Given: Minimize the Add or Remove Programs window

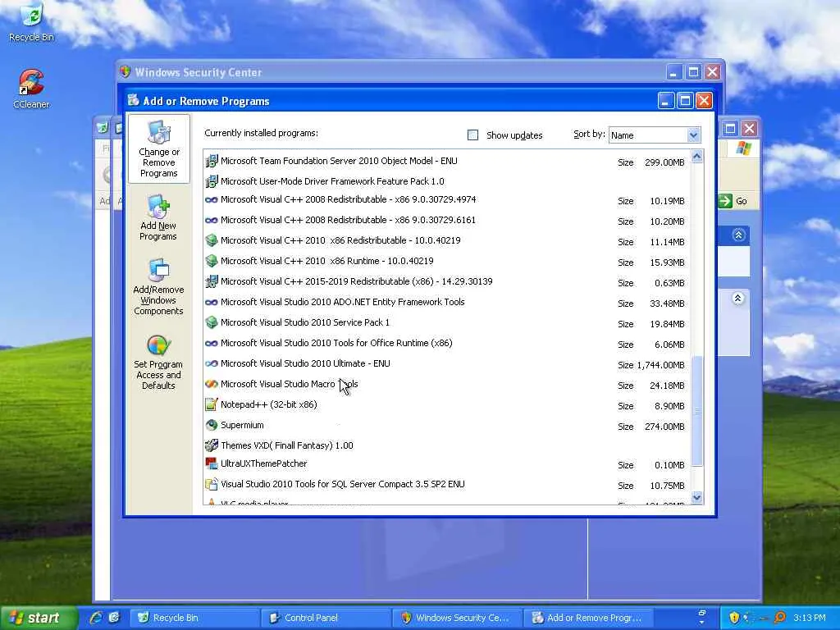Looking at the screenshot, I should click(x=665, y=101).
